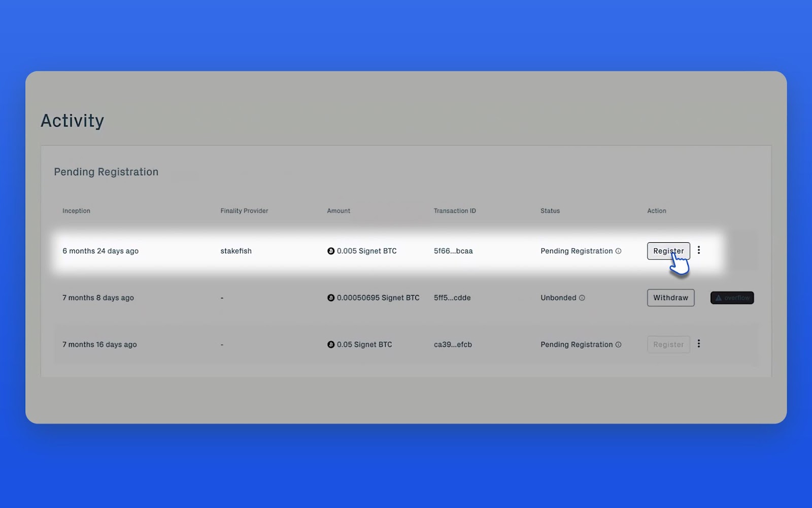812x508 pixels.
Task: Select the stakefish finality provider name
Action: point(236,251)
